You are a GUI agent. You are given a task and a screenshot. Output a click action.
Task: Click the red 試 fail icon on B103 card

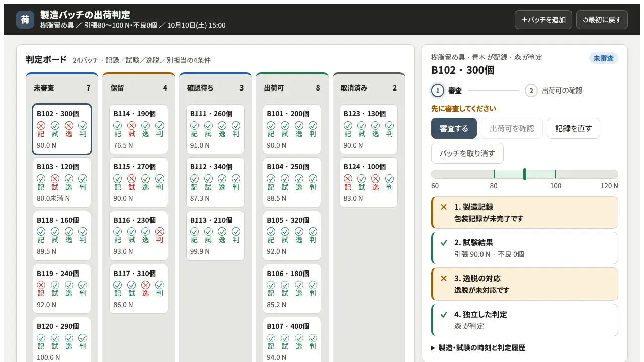coord(55,178)
